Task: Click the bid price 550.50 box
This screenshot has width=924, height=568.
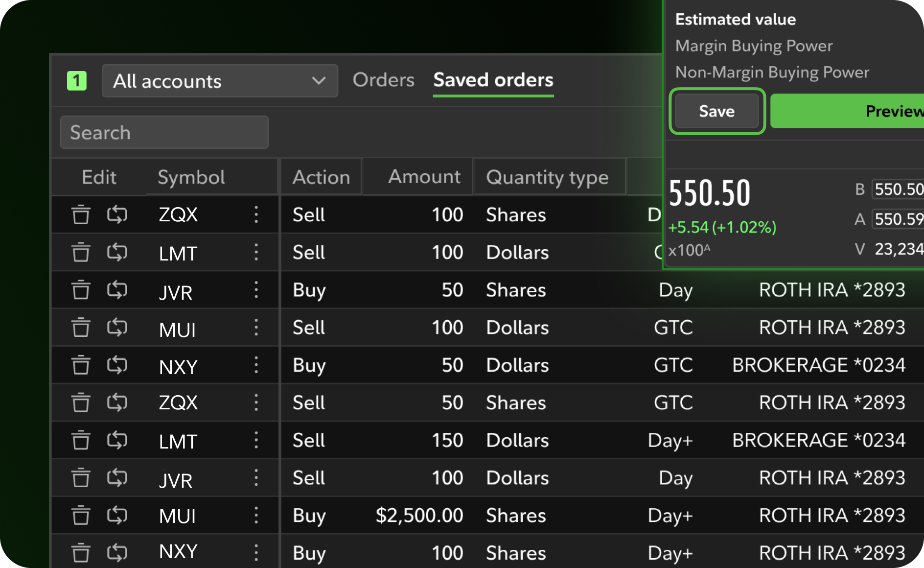Action: click(x=898, y=189)
